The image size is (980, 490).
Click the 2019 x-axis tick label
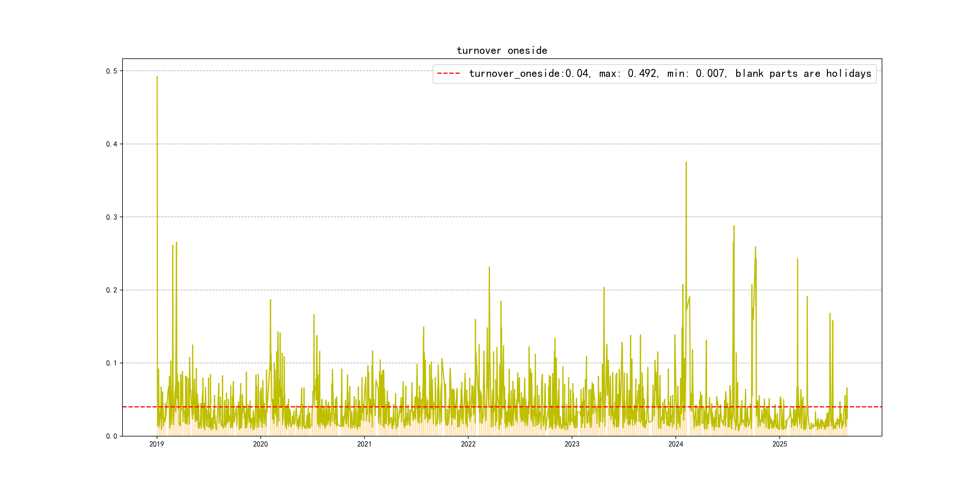click(156, 444)
